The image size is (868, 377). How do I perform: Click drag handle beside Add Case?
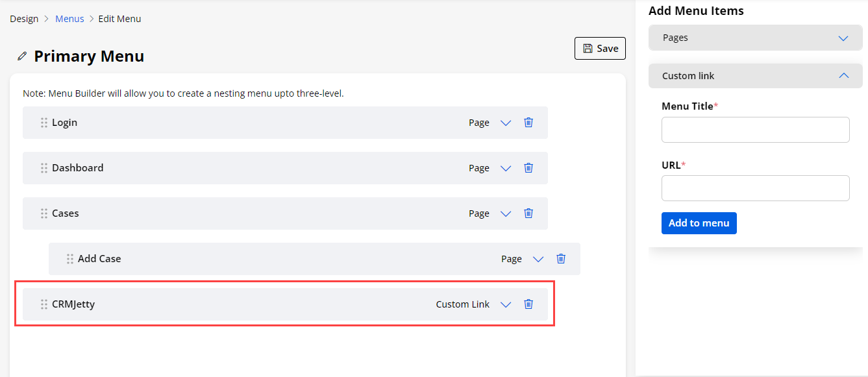(70, 259)
